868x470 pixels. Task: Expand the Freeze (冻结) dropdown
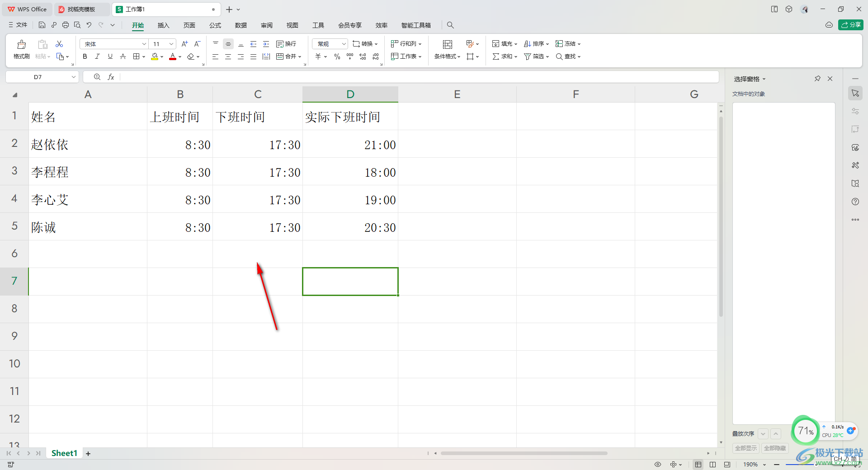(x=579, y=44)
